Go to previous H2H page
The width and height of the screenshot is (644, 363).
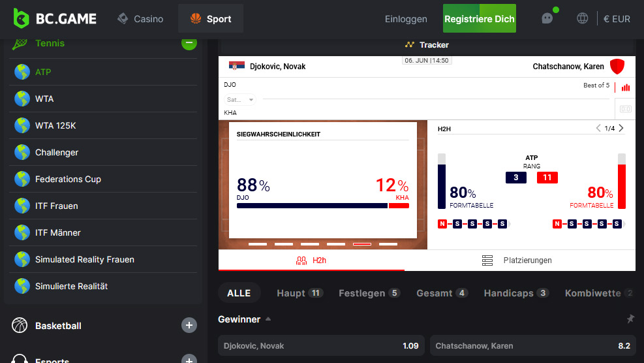point(598,128)
